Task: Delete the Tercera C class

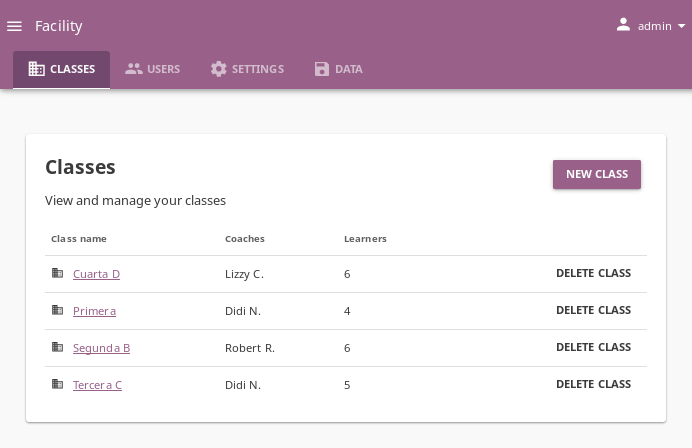Action: [593, 384]
